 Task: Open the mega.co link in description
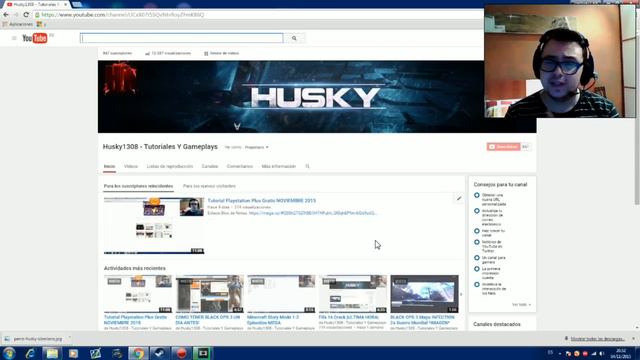pyautogui.click(x=313, y=213)
